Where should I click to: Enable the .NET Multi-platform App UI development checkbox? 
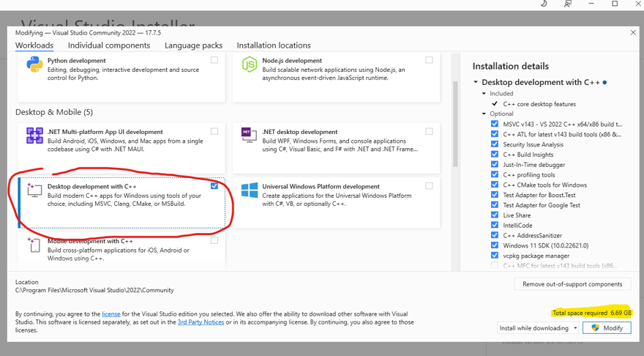[x=214, y=131]
